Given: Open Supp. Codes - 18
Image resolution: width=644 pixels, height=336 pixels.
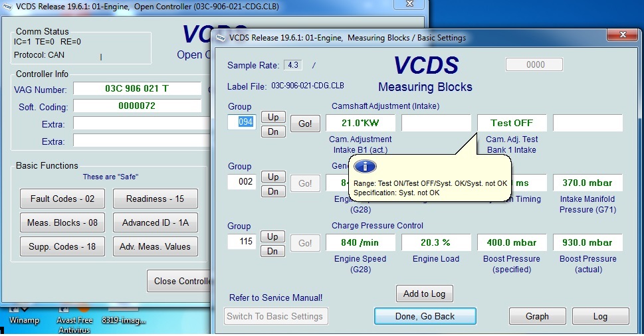Looking at the screenshot, I should pyautogui.click(x=62, y=246).
